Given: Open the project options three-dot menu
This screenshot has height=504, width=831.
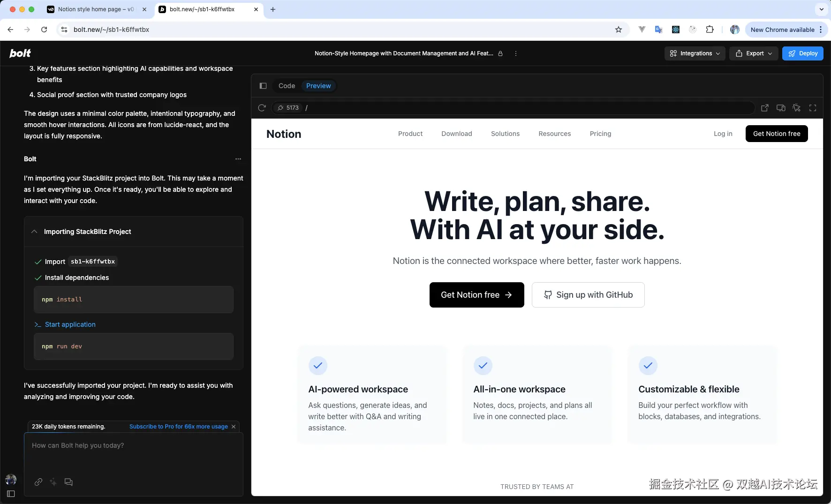Looking at the screenshot, I should tap(516, 53).
